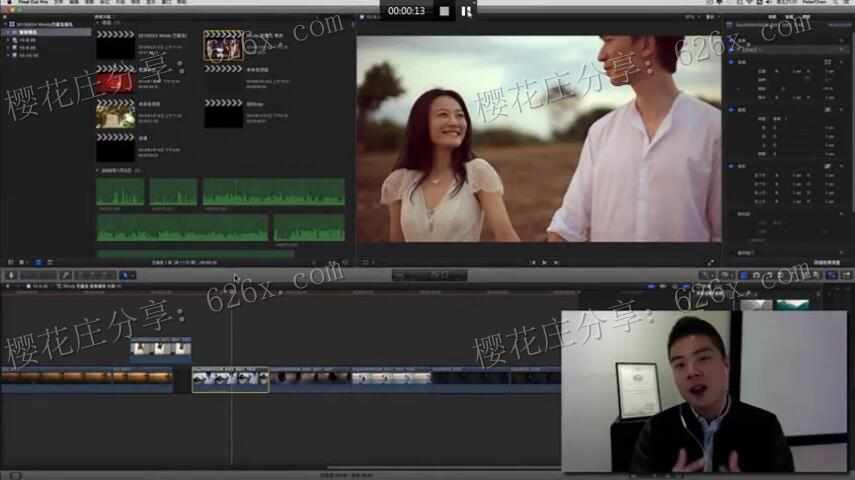
Task: Select the project thumbnail highlighted in yellow in browser
Action: pyautogui.click(x=223, y=45)
